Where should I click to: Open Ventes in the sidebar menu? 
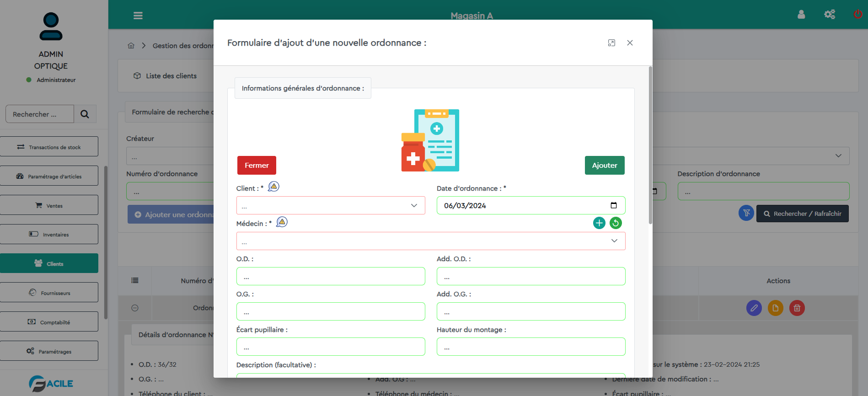[49, 205]
